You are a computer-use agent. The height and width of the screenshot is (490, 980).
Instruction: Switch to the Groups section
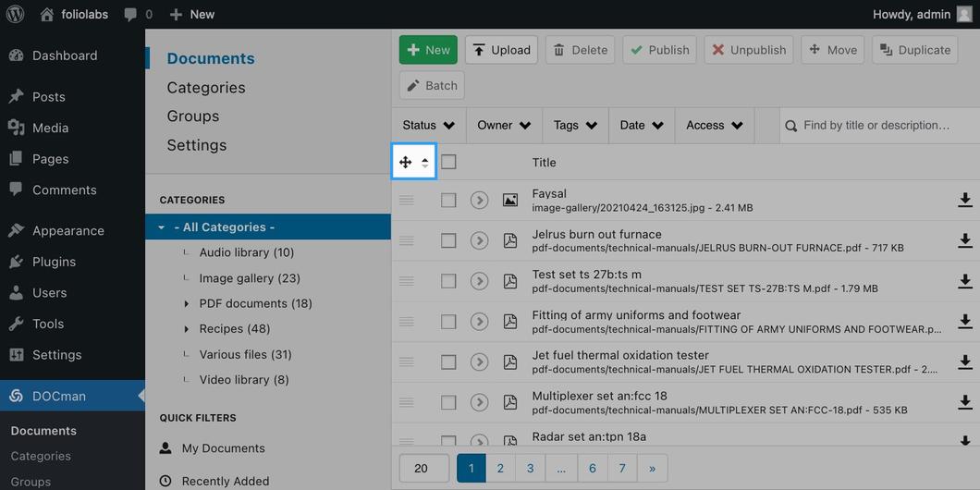(192, 116)
